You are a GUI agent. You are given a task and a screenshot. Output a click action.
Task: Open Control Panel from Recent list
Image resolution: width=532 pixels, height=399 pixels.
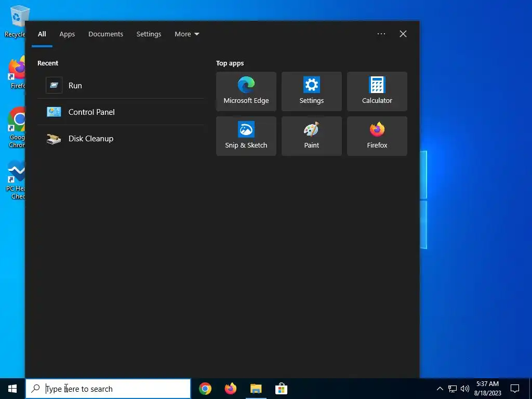pos(121,112)
